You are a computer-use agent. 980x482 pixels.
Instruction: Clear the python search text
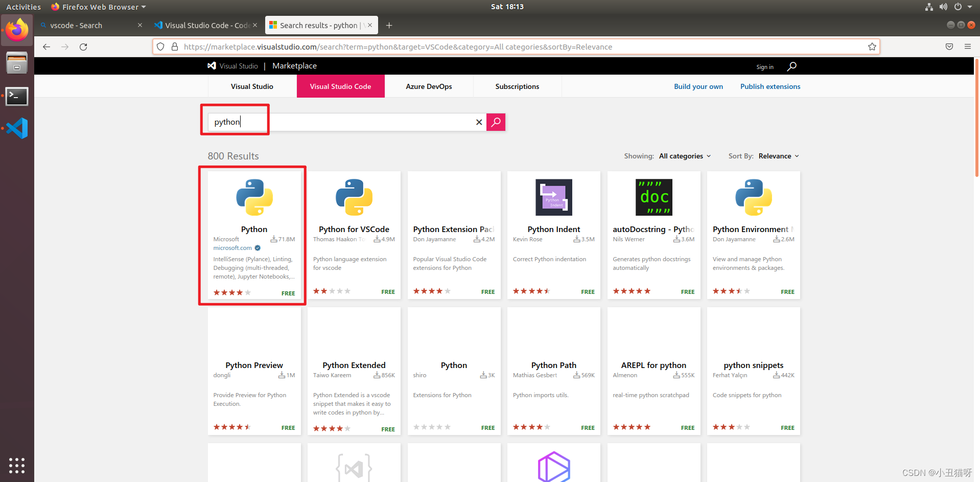click(479, 122)
